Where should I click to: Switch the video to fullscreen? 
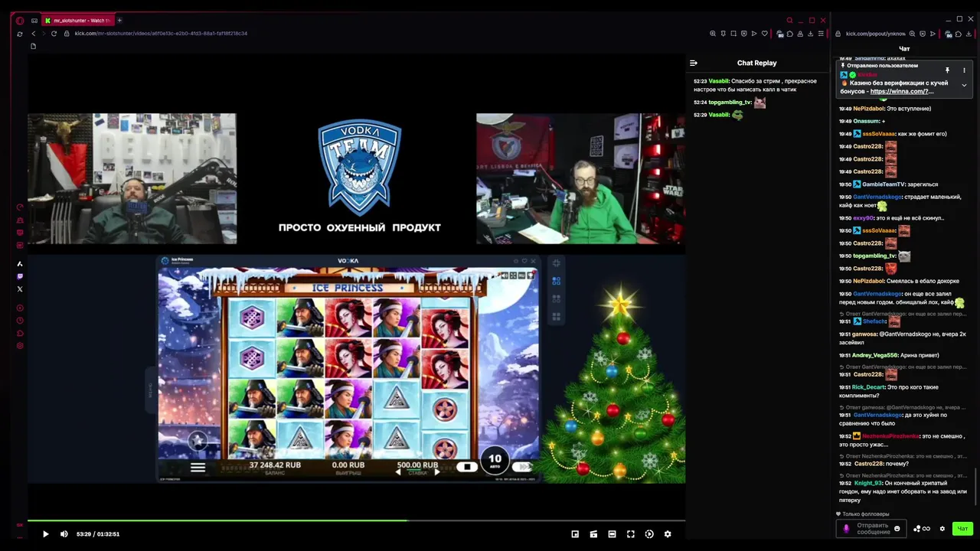631,534
